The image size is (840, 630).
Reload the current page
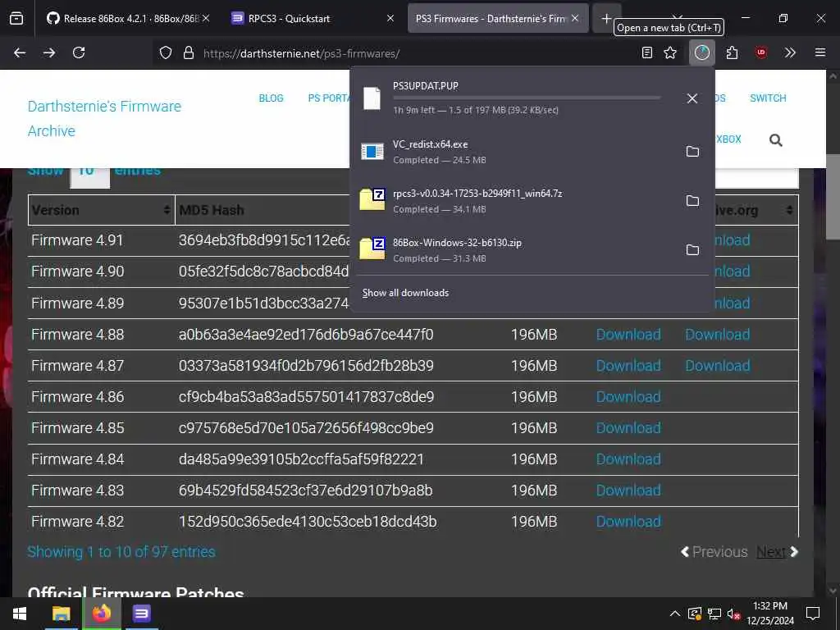pyautogui.click(x=79, y=52)
